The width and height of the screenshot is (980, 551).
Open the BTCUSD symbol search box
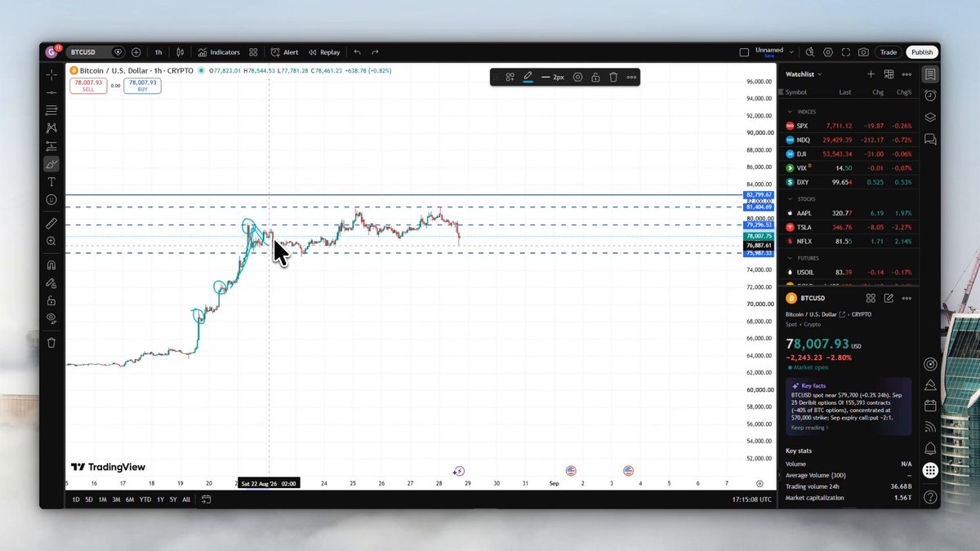(94, 52)
